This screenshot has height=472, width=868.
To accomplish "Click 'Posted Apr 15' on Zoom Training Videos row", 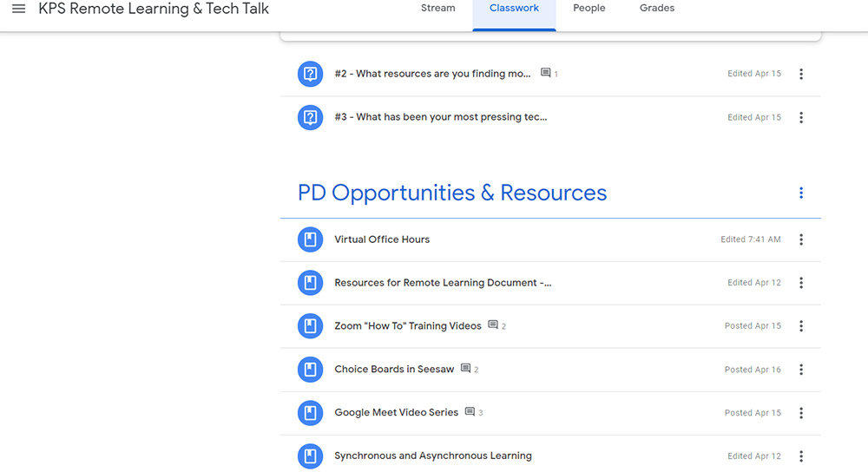I will [753, 326].
